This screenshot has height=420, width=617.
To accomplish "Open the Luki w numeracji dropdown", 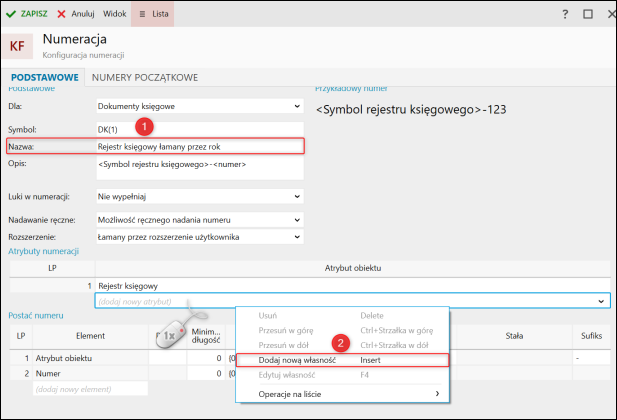I will coord(200,196).
